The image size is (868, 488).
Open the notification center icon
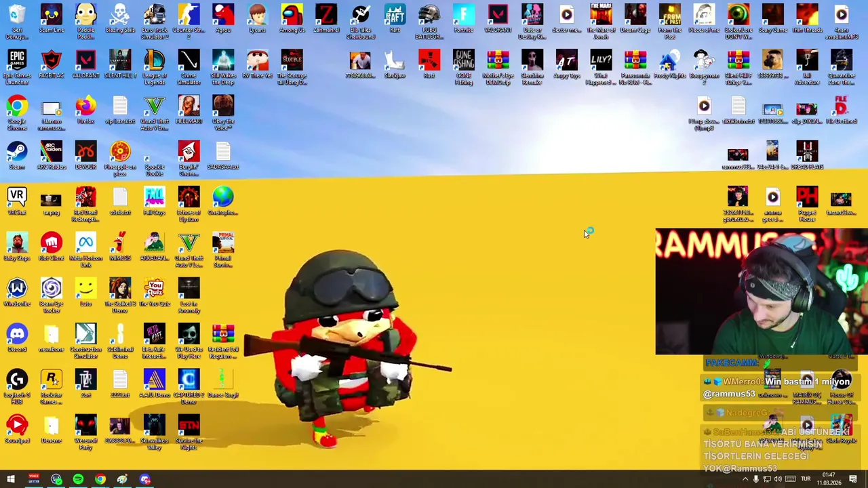854,480
